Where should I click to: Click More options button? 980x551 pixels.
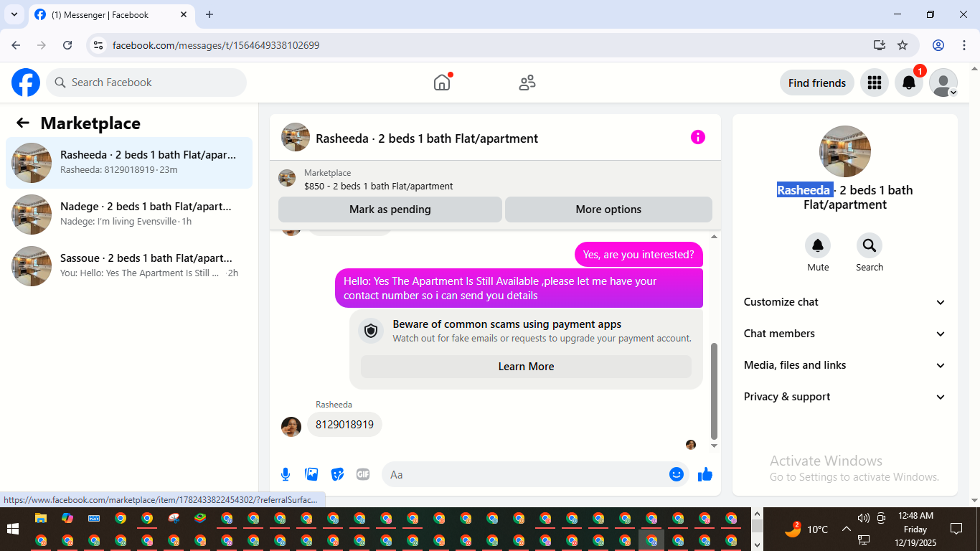pos(608,209)
